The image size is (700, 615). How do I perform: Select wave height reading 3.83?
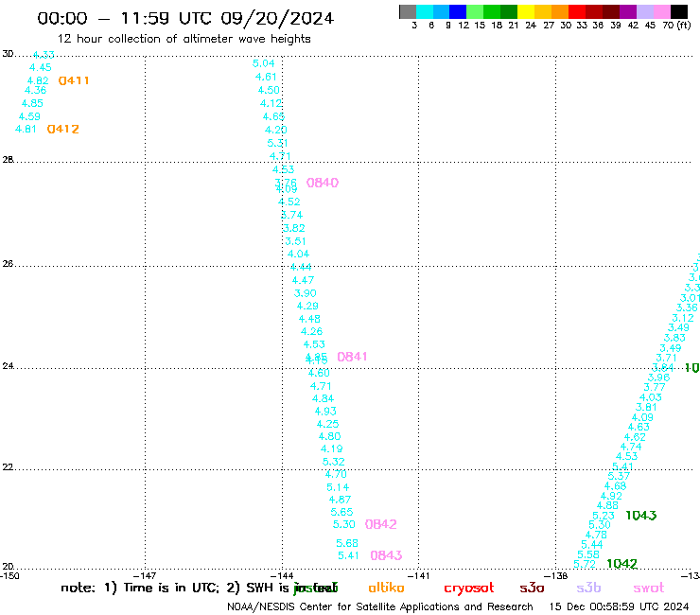point(674,338)
